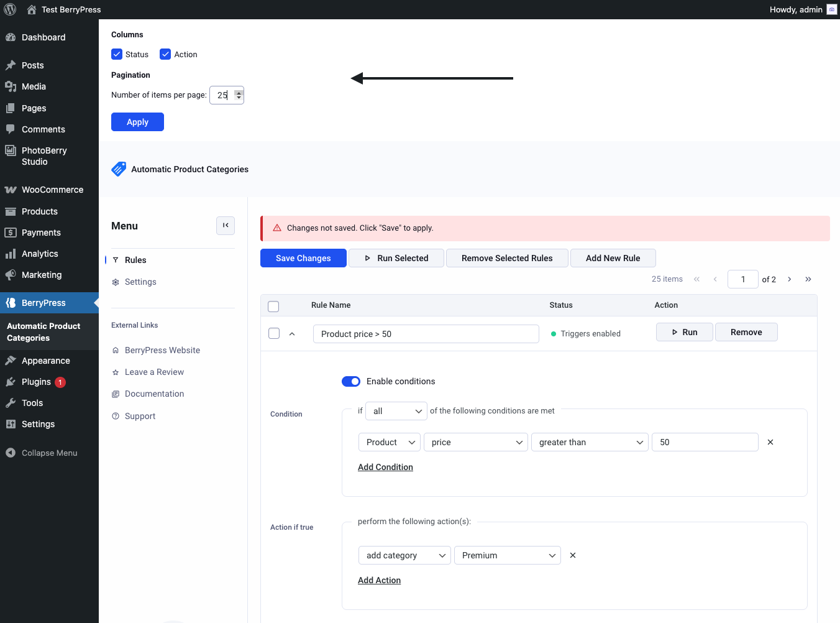
Task: Click the Apply button
Action: (x=137, y=122)
